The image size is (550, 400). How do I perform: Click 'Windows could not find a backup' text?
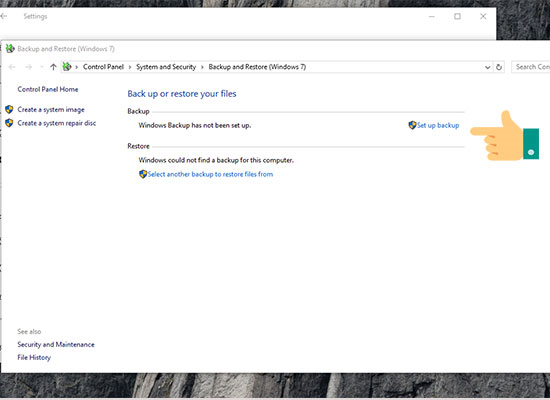(x=216, y=160)
